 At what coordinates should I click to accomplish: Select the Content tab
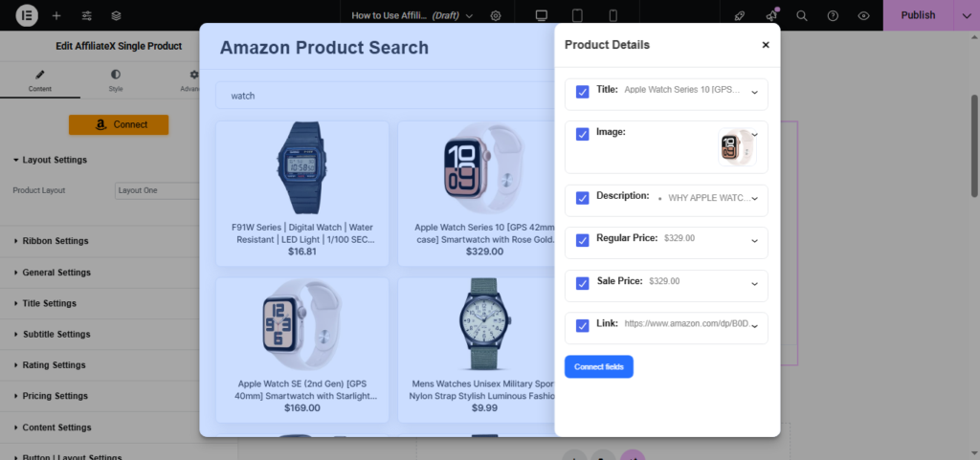(x=39, y=80)
